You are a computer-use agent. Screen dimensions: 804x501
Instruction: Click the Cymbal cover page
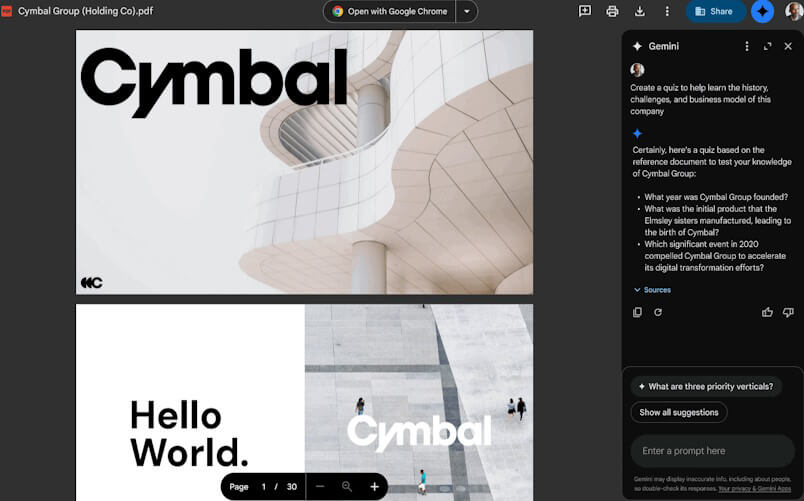(305, 162)
